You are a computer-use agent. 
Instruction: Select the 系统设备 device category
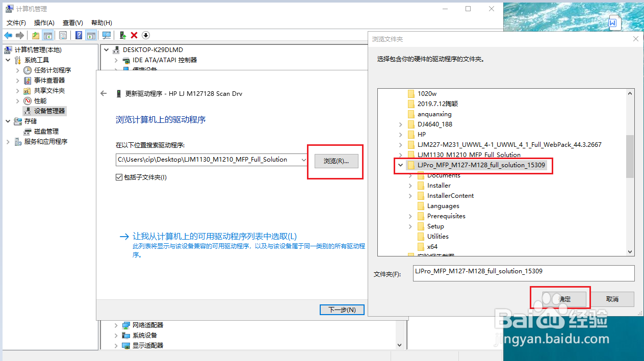[145, 336]
